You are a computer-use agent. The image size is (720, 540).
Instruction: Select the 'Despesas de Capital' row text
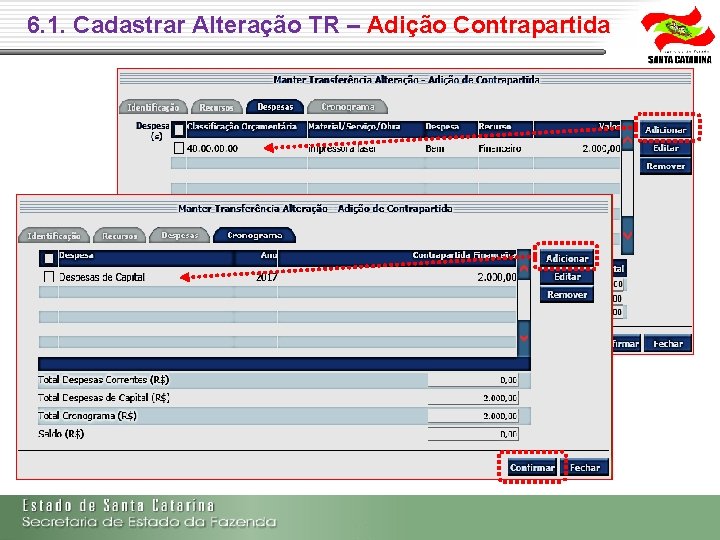[102, 277]
